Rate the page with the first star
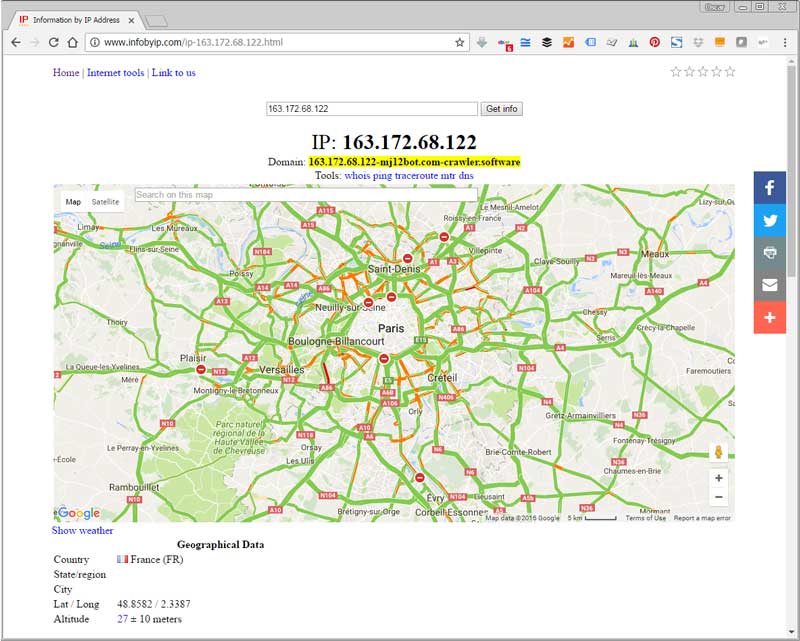Viewport: 800px width, 641px height. [676, 71]
